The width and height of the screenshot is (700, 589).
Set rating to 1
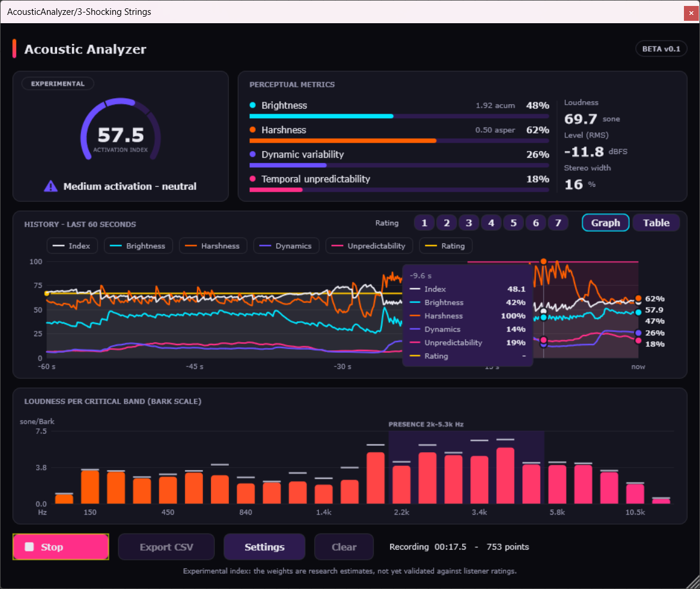pos(424,223)
